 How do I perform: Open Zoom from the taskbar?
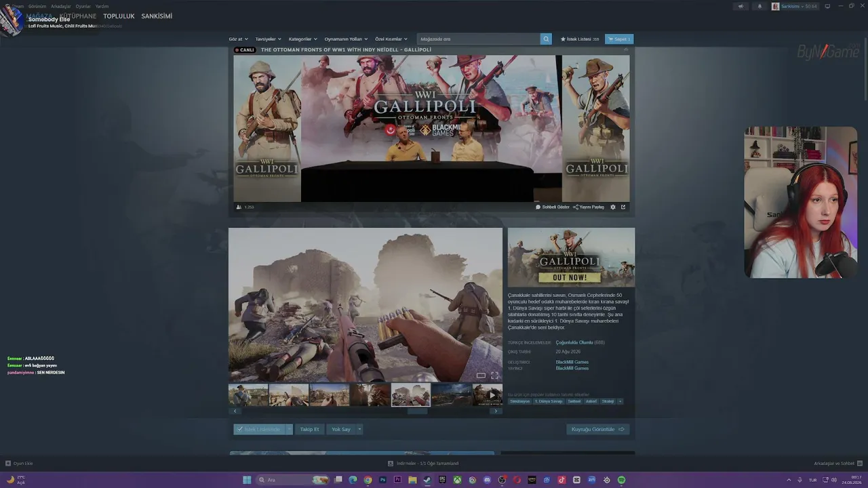point(591,480)
